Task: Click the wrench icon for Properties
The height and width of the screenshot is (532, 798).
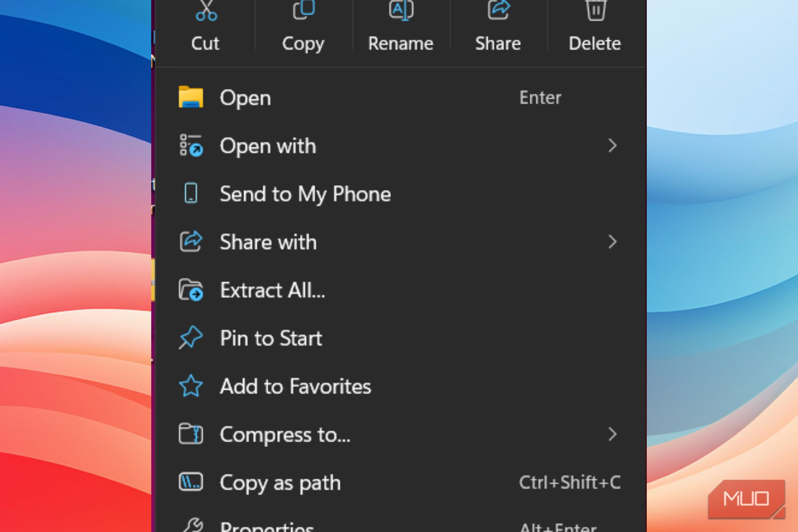Action: (x=193, y=525)
